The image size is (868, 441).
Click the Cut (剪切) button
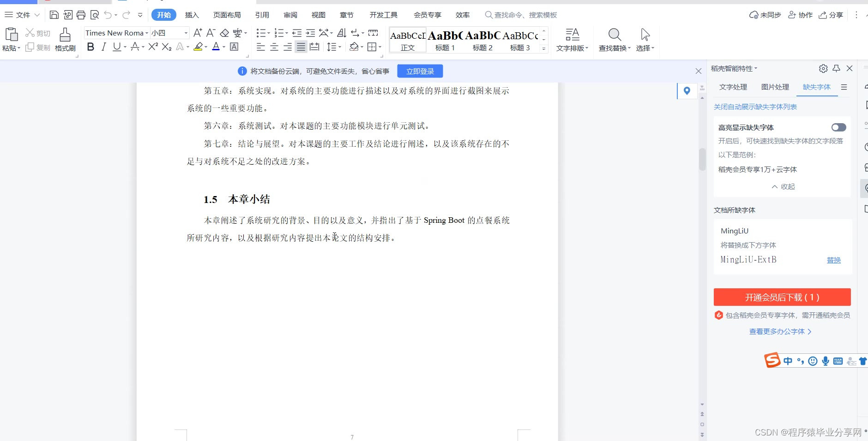tap(38, 33)
